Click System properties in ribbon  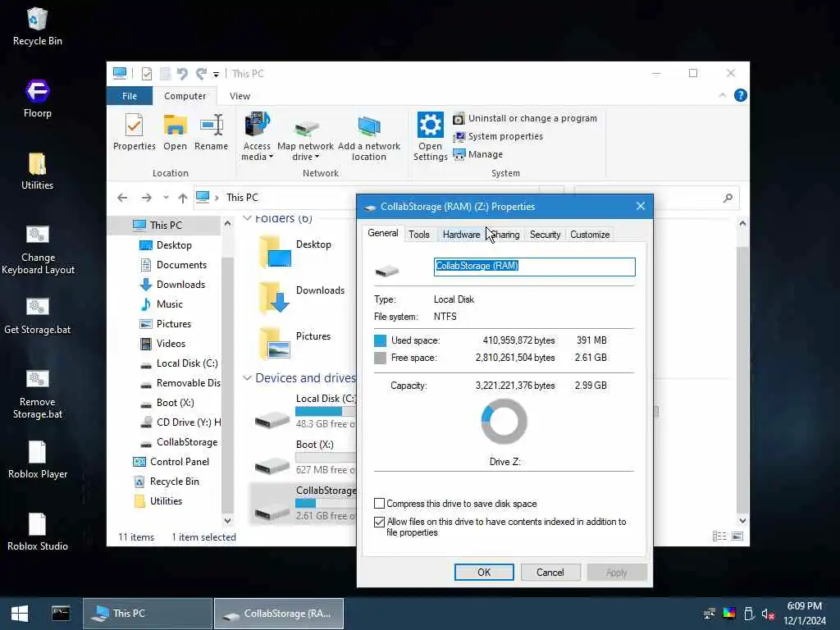point(498,137)
